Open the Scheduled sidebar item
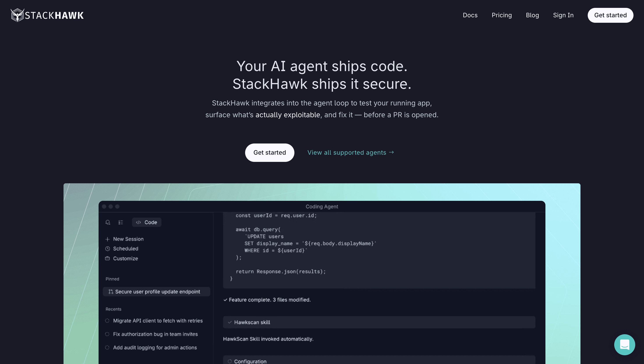The width and height of the screenshot is (644, 364). pos(122,249)
